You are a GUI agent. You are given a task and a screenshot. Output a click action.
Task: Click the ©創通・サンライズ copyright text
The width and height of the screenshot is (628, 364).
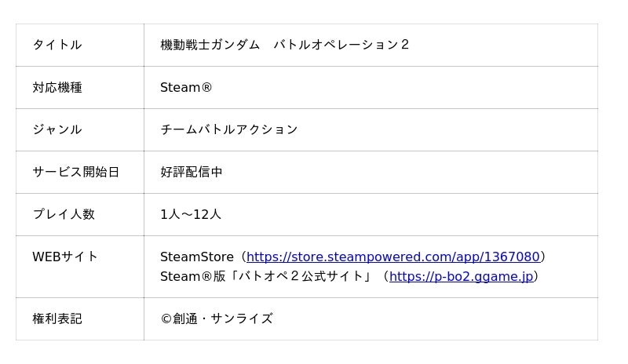(x=217, y=318)
